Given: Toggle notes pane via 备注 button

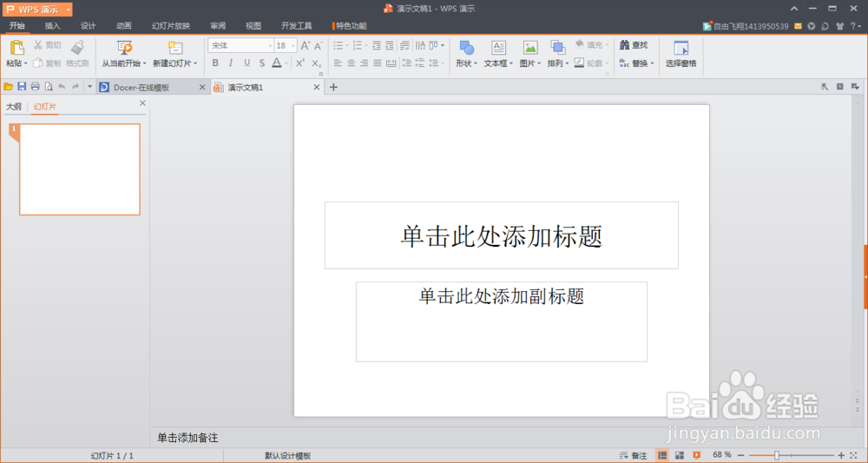Looking at the screenshot, I should (x=634, y=455).
